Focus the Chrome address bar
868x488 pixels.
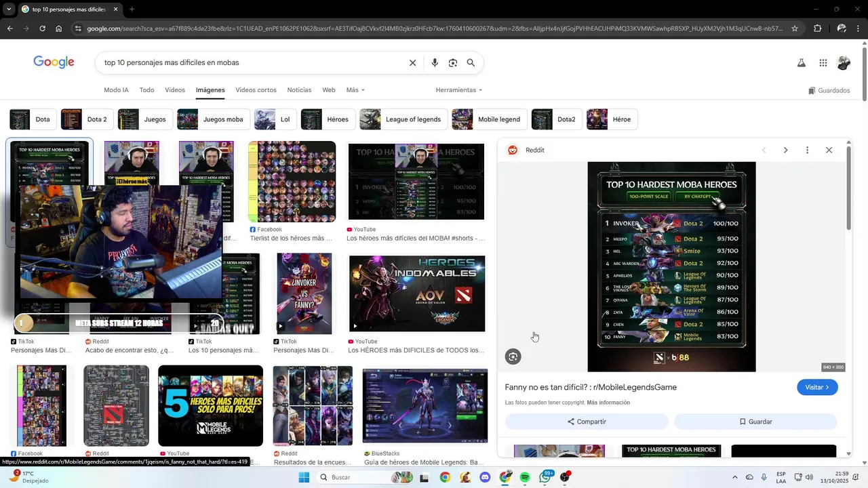(x=434, y=28)
